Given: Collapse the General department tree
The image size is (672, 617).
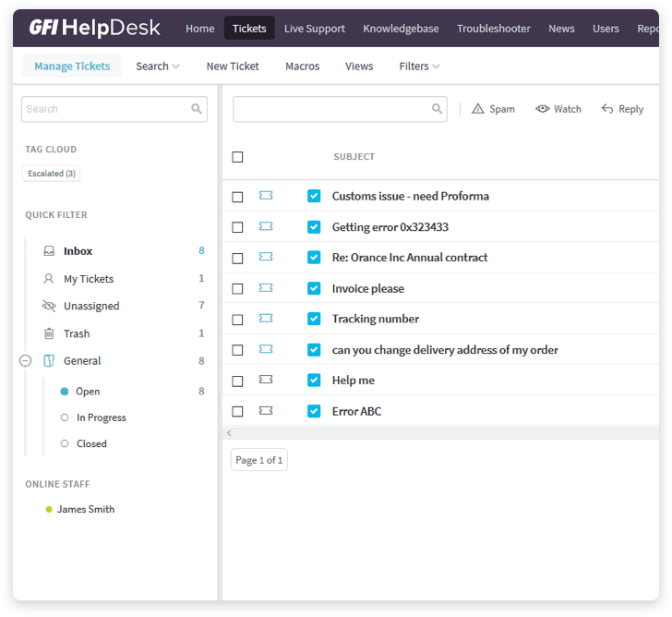Looking at the screenshot, I should click(26, 361).
